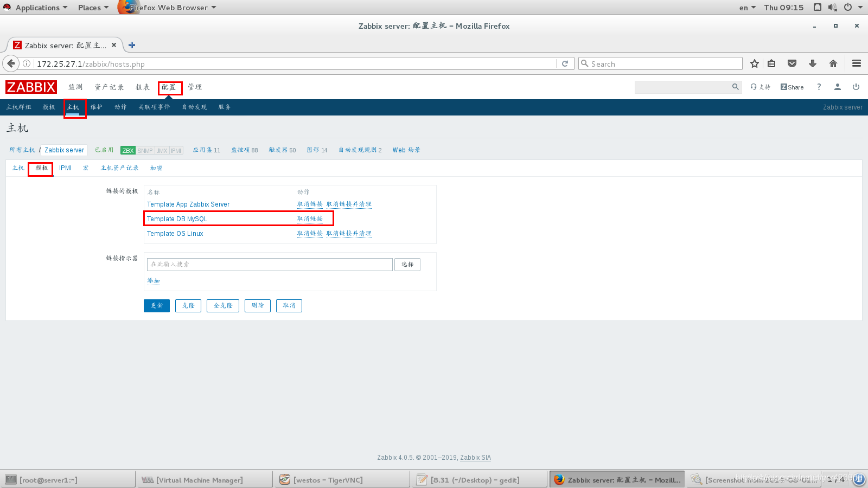Screen dimensions: 868x488
Task: Click the 全克隆 button
Action: point(223,305)
